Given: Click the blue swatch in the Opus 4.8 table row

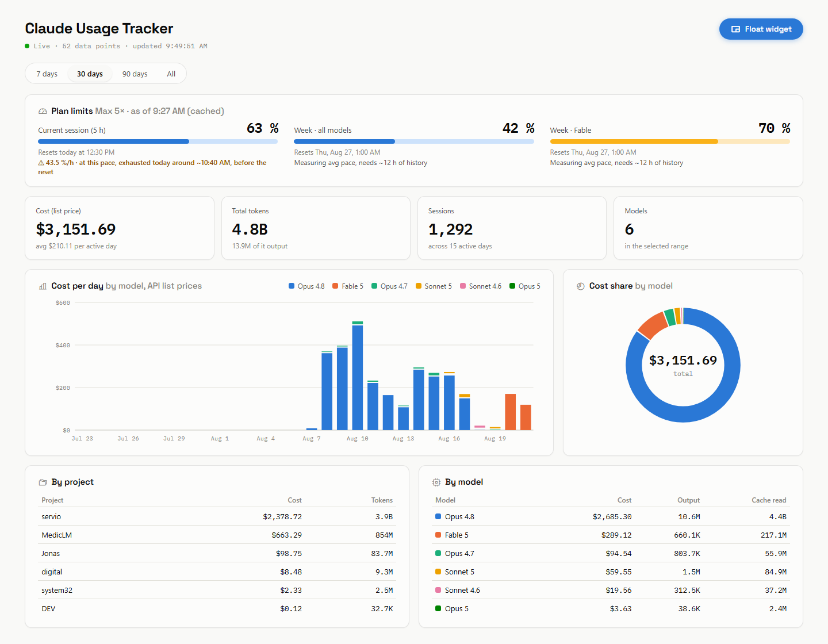Looking at the screenshot, I should click(x=438, y=517).
